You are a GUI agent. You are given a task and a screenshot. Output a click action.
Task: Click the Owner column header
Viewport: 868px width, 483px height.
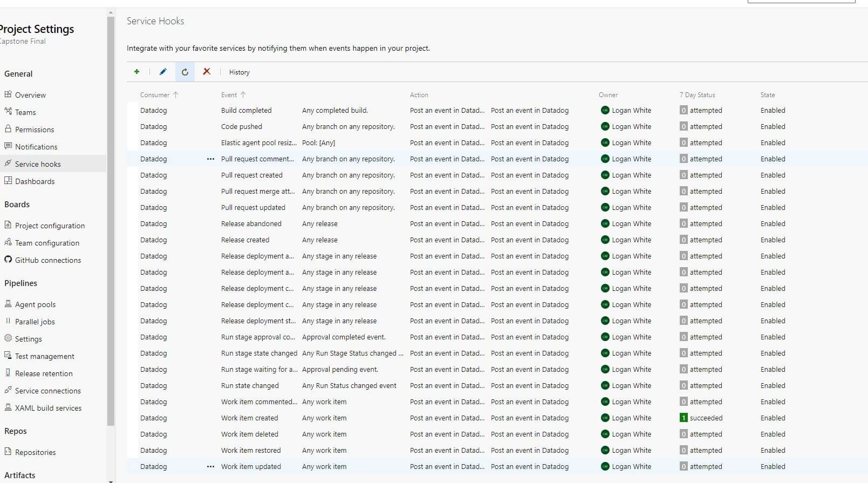coord(609,95)
